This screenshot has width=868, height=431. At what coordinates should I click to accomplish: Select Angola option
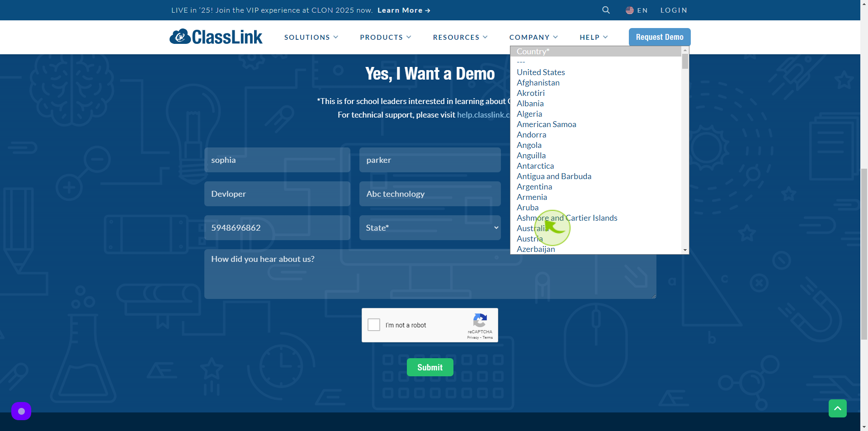tap(596, 145)
